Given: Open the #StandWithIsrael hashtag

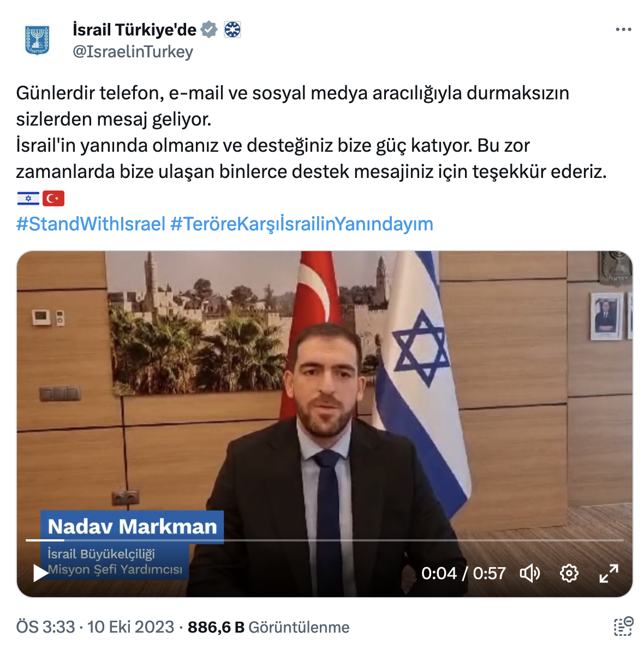Looking at the screenshot, I should click(x=91, y=224).
